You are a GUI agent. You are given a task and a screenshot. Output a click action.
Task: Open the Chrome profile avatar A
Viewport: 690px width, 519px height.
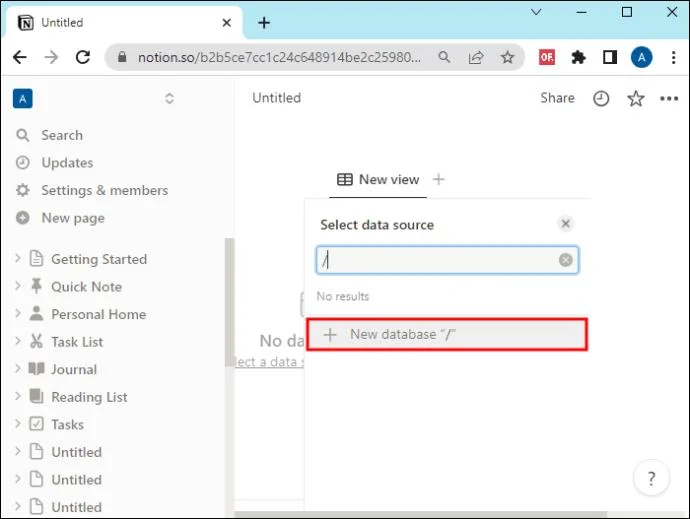(x=641, y=57)
